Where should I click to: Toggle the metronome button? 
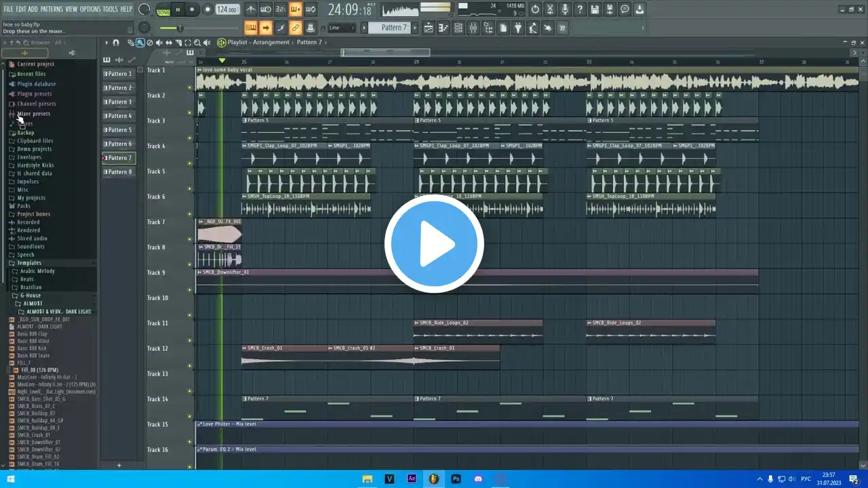(251, 9)
